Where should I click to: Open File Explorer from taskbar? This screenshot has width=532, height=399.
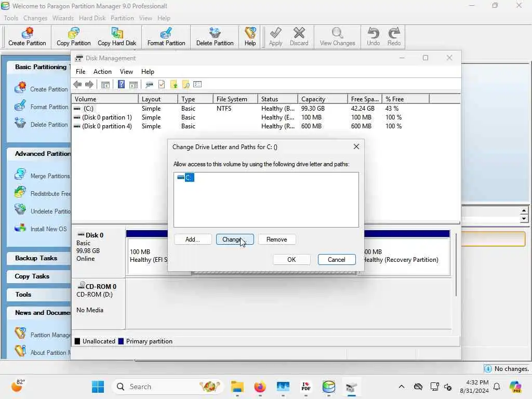coord(237,387)
